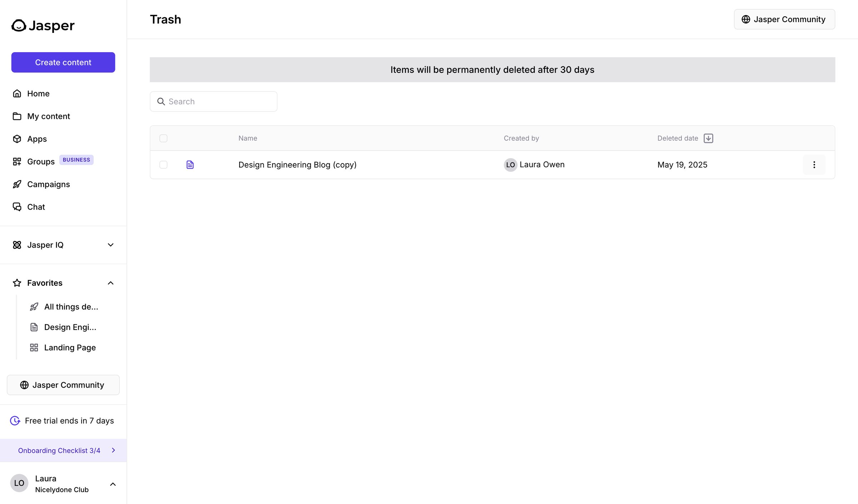Click the Favorites star icon
858x504 pixels.
click(x=17, y=283)
